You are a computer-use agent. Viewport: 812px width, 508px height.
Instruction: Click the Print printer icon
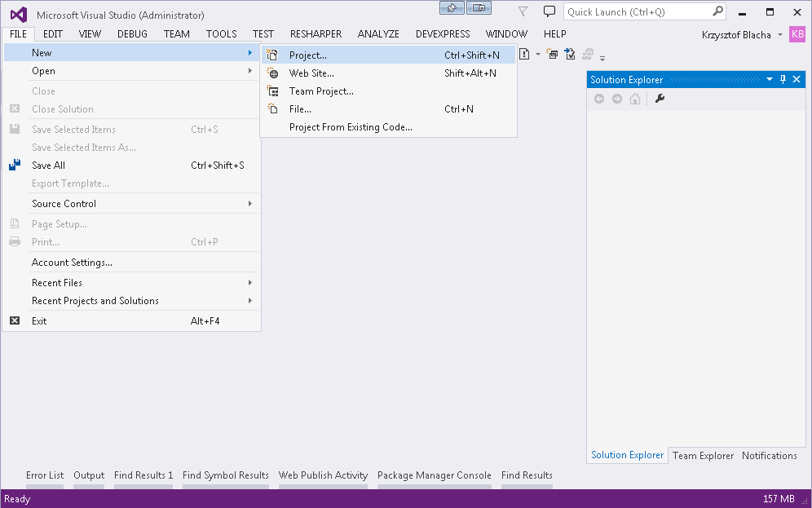click(x=15, y=242)
